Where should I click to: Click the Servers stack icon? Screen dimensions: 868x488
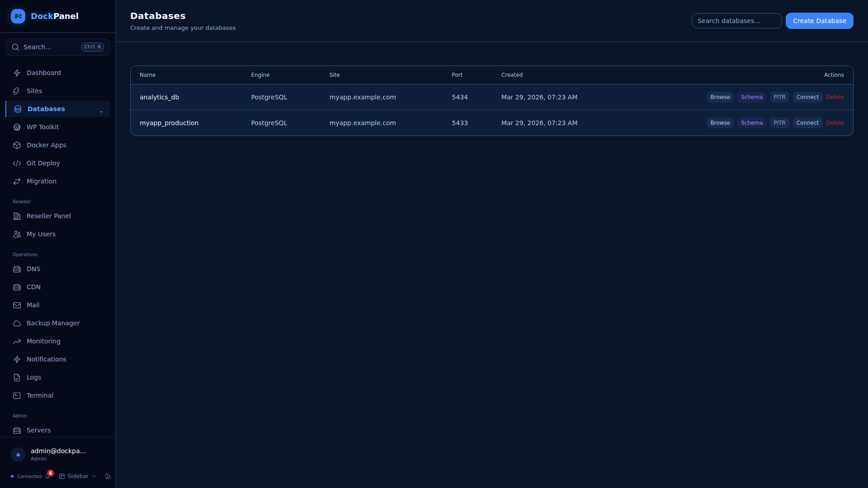pyautogui.click(x=17, y=430)
